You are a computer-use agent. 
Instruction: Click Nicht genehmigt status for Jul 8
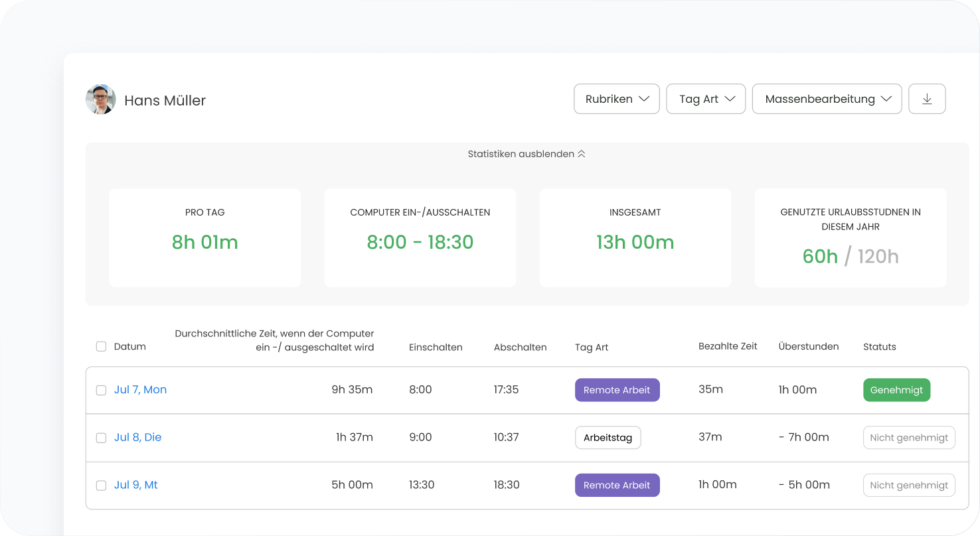click(x=909, y=438)
